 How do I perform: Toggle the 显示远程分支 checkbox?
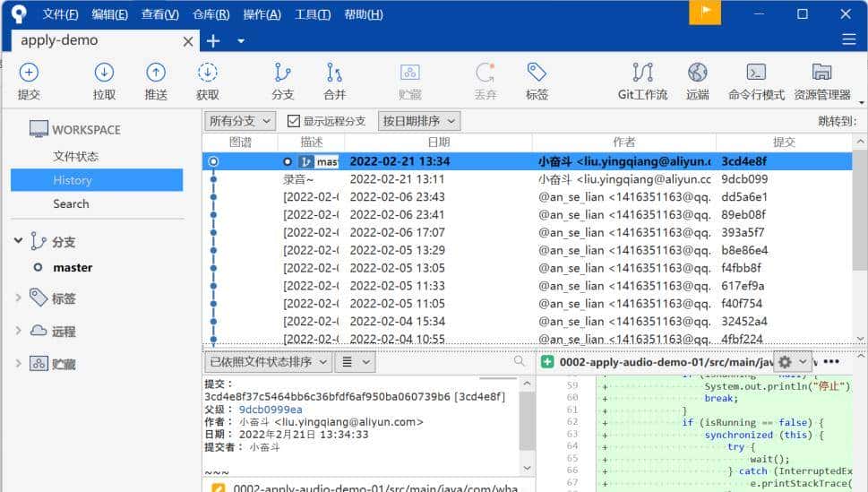pos(294,121)
